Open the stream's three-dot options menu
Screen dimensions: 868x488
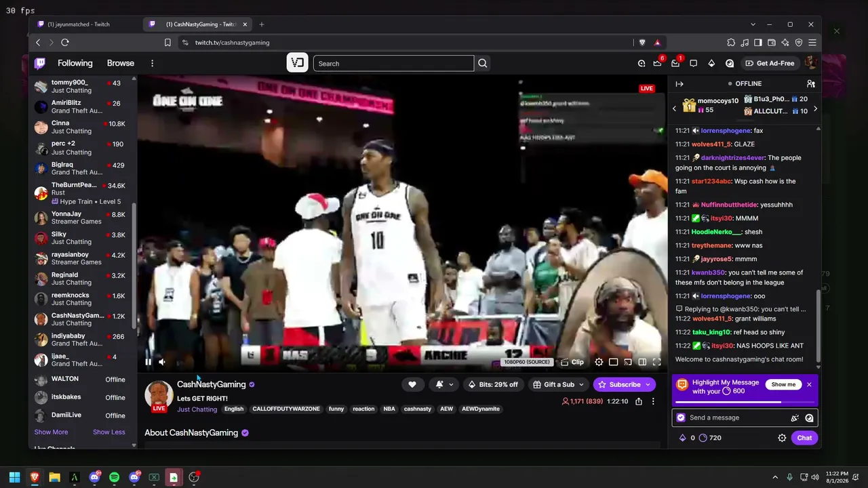tap(653, 401)
